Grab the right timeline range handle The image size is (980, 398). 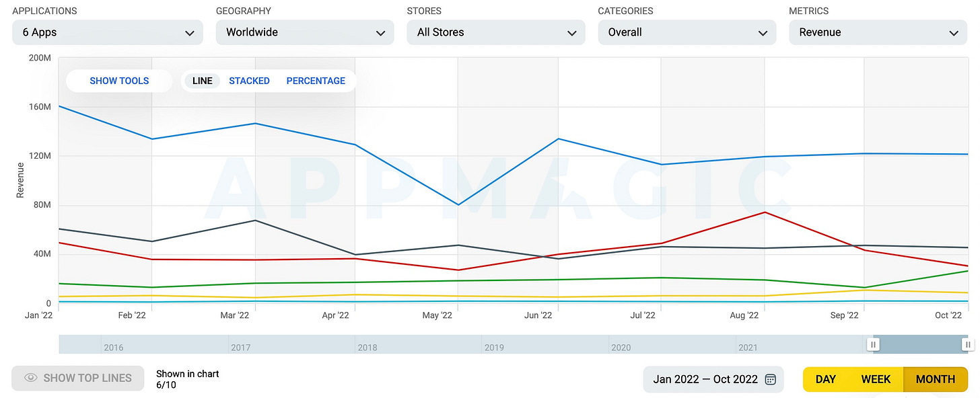968,344
